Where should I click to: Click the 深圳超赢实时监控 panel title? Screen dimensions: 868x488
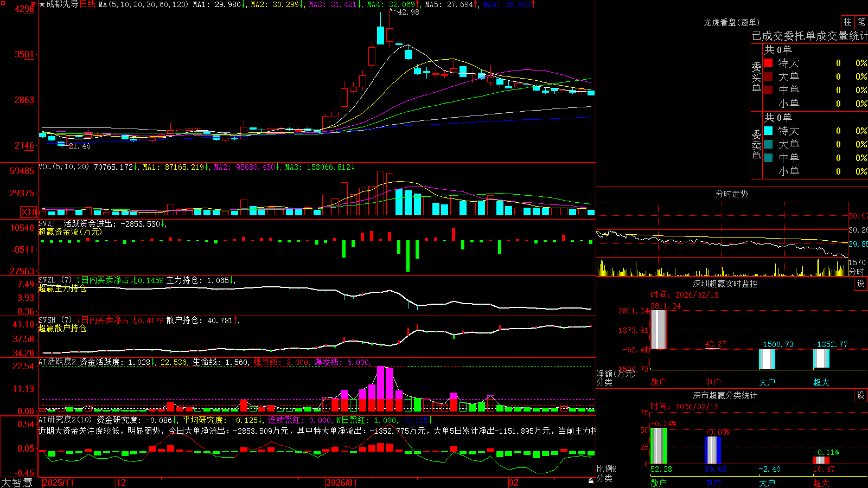725,284
